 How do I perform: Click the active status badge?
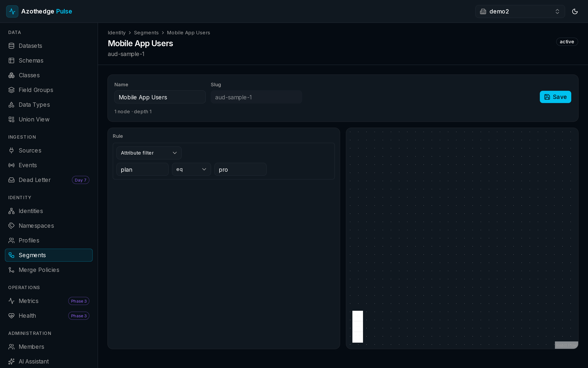(567, 42)
